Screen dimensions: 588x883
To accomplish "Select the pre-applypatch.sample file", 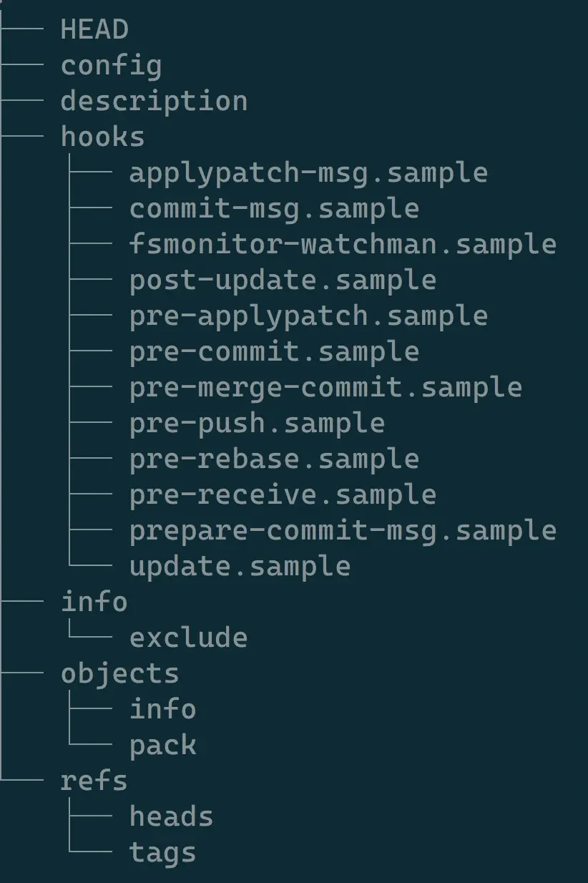I will tap(308, 316).
